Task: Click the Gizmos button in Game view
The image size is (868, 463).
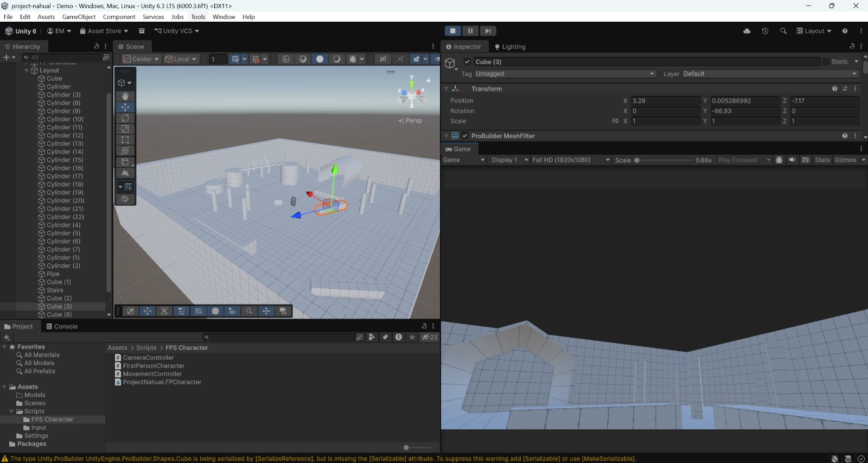Action: tap(845, 160)
